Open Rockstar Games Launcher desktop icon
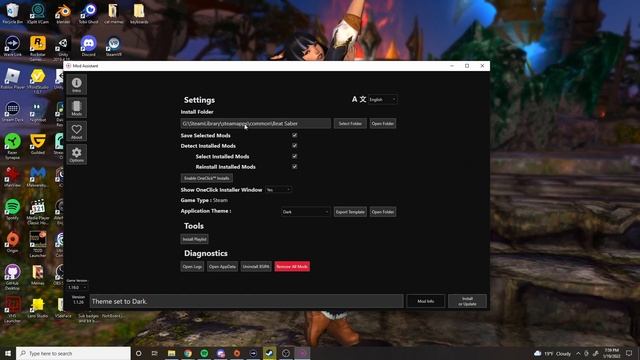 coord(38,48)
